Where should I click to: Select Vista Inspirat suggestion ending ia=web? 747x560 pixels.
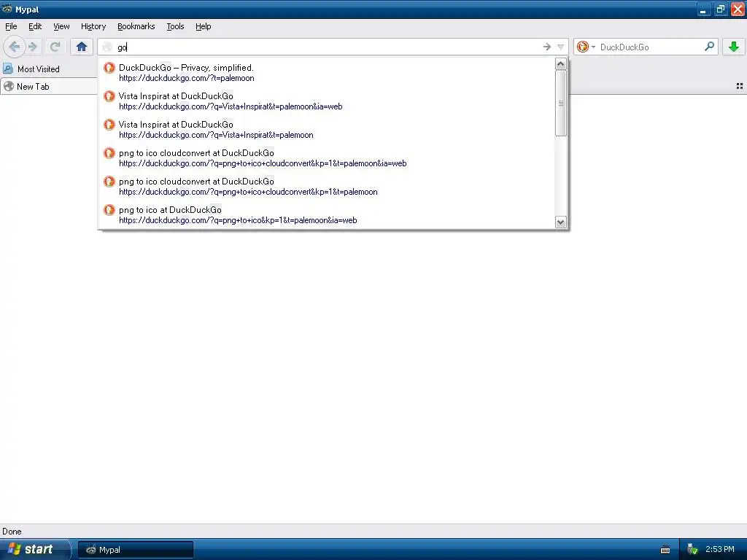(x=326, y=101)
